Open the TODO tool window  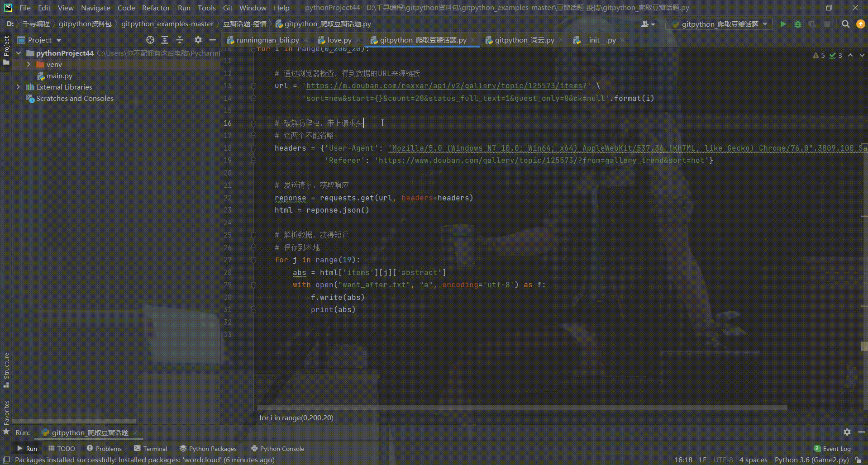point(62,448)
